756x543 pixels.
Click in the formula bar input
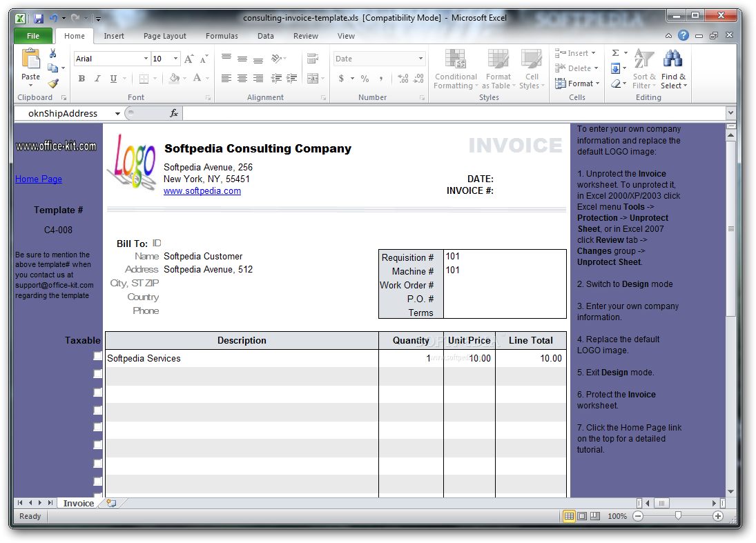point(453,114)
